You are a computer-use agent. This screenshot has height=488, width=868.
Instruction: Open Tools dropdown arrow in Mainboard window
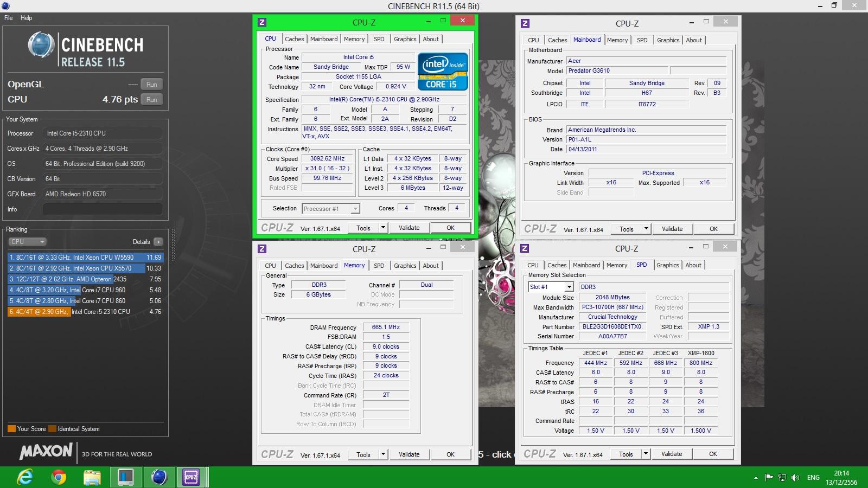[646, 229]
